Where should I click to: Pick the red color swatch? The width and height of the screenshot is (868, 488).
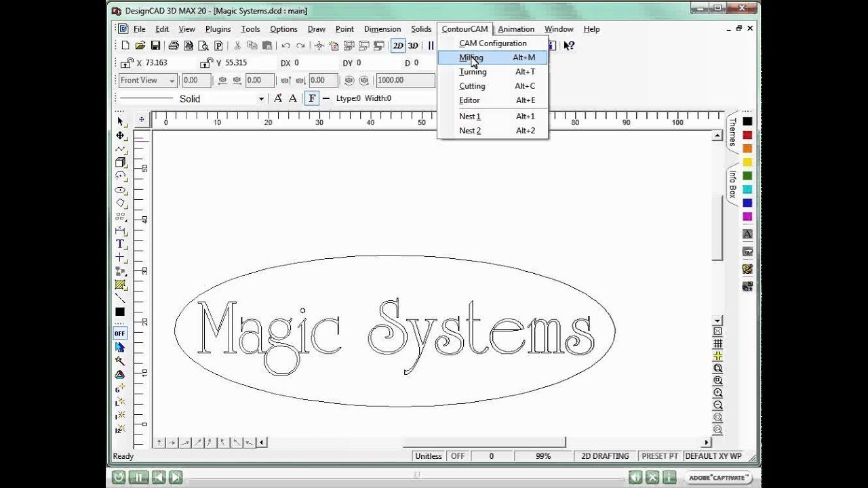pos(747,135)
